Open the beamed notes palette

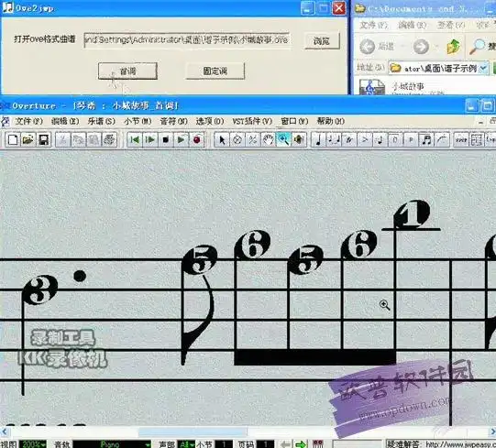click(x=426, y=140)
